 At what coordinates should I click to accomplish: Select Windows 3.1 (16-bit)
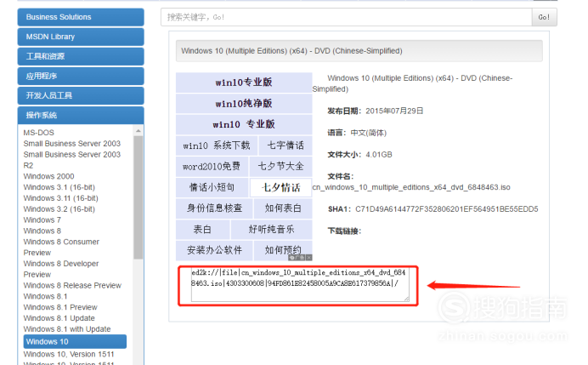pyautogui.click(x=59, y=187)
